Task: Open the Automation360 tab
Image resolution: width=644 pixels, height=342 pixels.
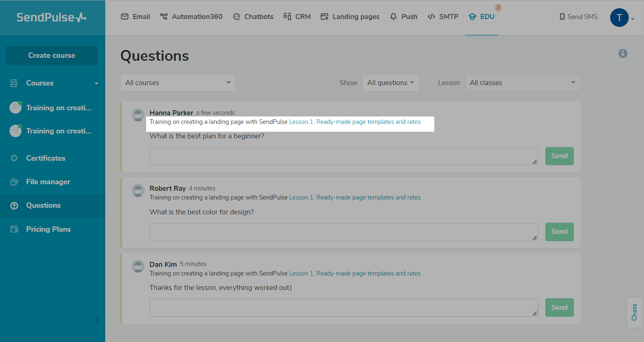Action: pyautogui.click(x=192, y=17)
